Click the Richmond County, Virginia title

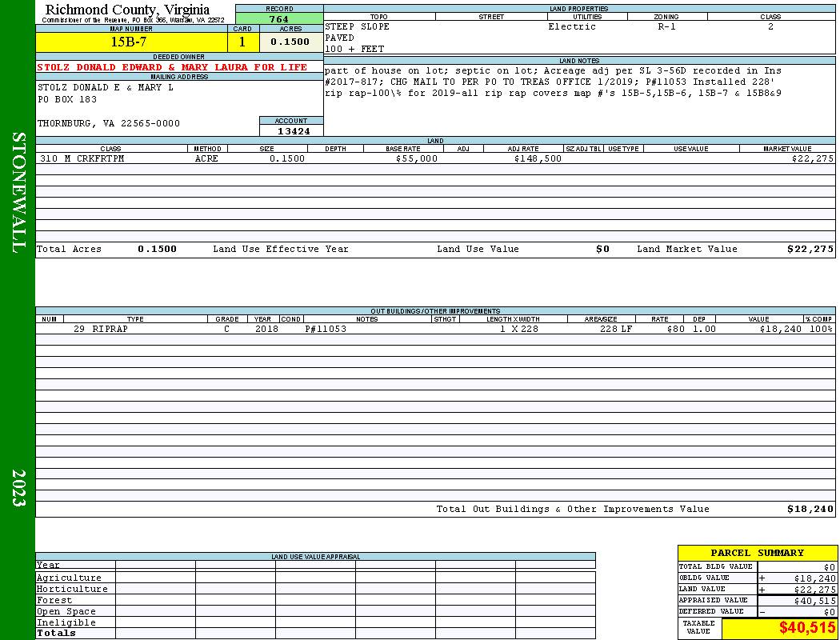click(x=127, y=10)
